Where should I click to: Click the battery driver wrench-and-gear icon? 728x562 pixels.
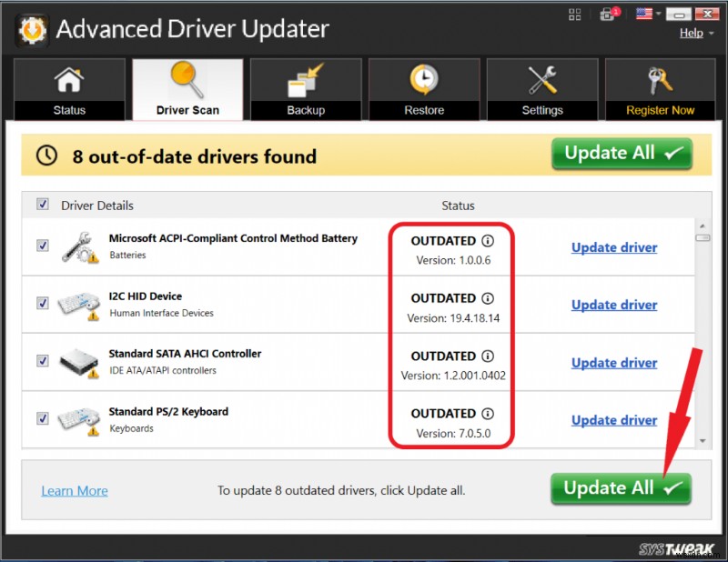coord(80,247)
